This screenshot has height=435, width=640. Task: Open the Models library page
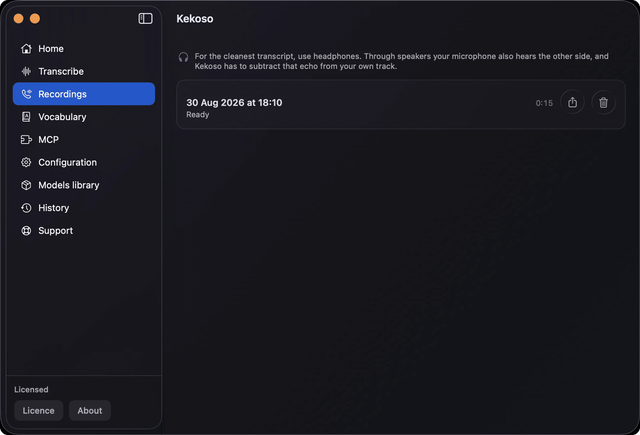pyautogui.click(x=84, y=185)
